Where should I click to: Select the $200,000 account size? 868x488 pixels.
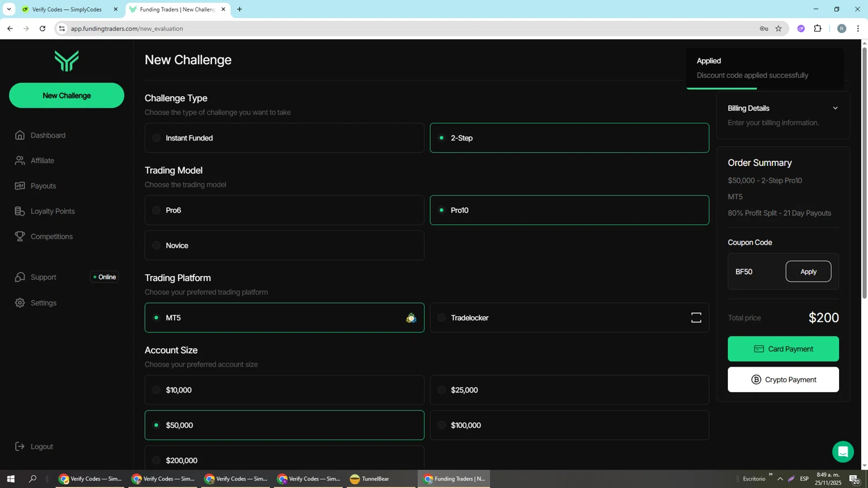(284, 459)
